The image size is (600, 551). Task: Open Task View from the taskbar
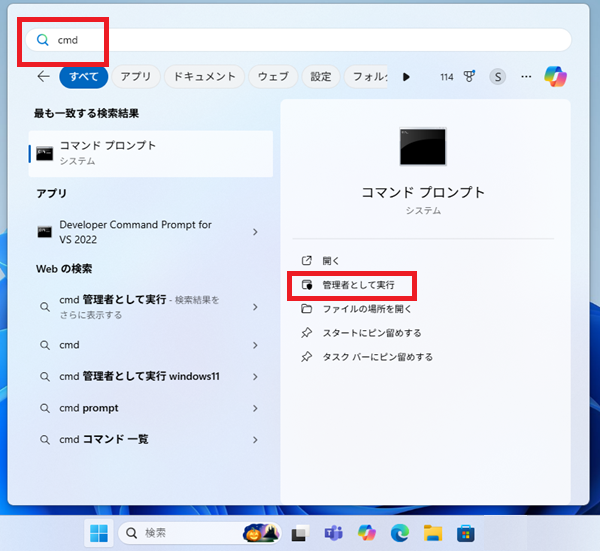point(300,533)
